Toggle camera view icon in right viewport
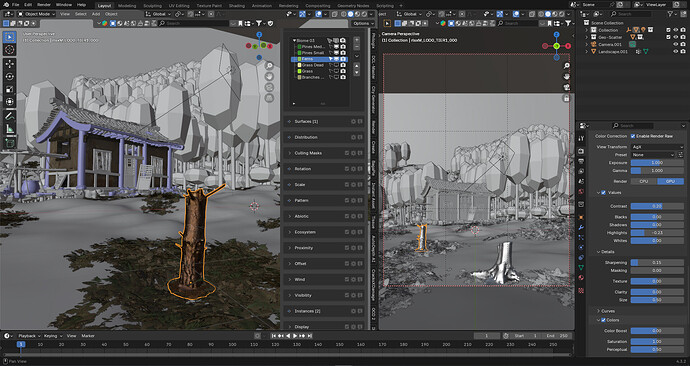 (566, 87)
